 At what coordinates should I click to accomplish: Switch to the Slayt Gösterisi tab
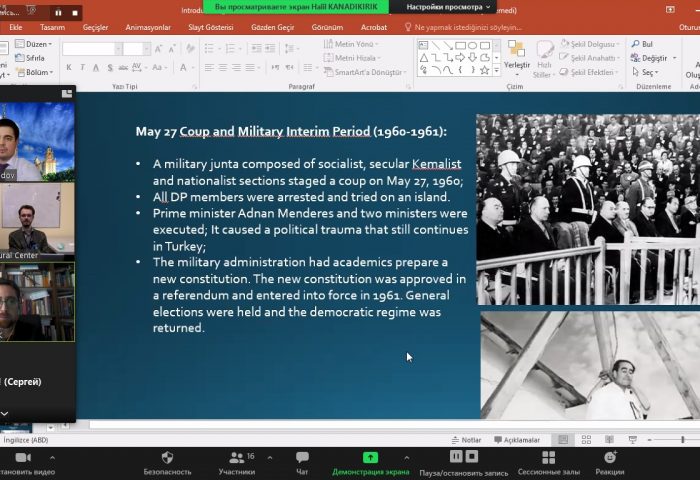[212, 27]
